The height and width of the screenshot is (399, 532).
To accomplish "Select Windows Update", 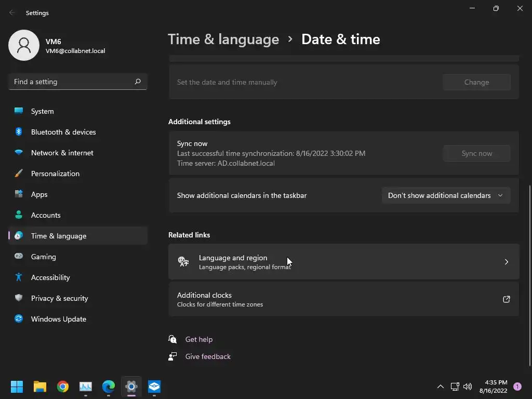I will coord(78,319).
